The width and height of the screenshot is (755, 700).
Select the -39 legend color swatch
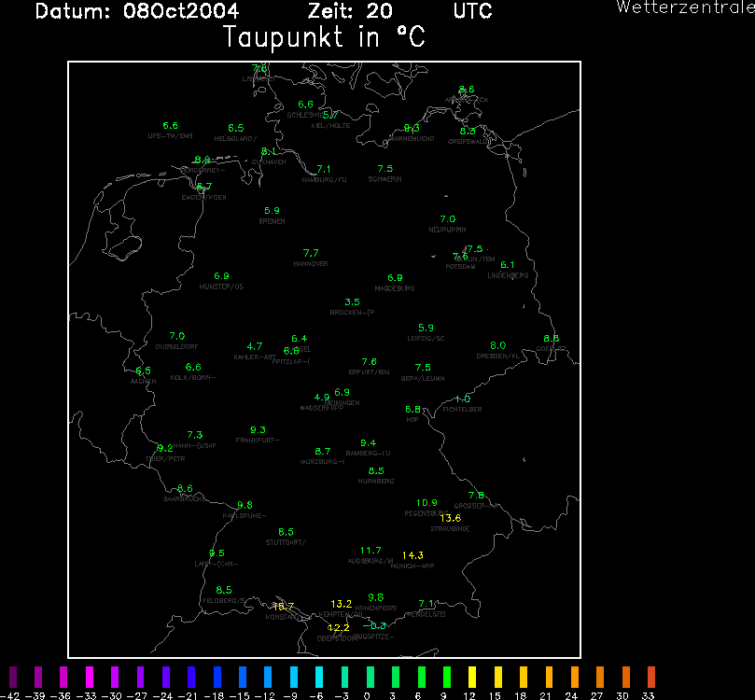(38, 677)
